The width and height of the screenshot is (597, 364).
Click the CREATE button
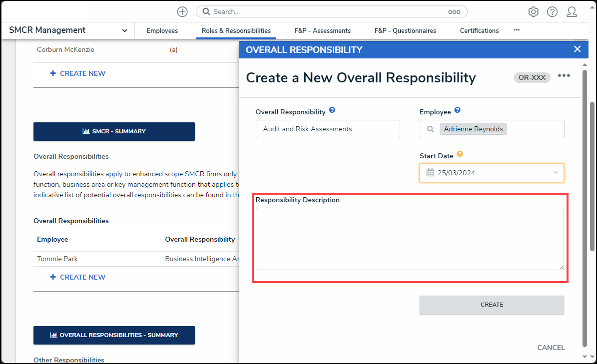pyautogui.click(x=492, y=305)
